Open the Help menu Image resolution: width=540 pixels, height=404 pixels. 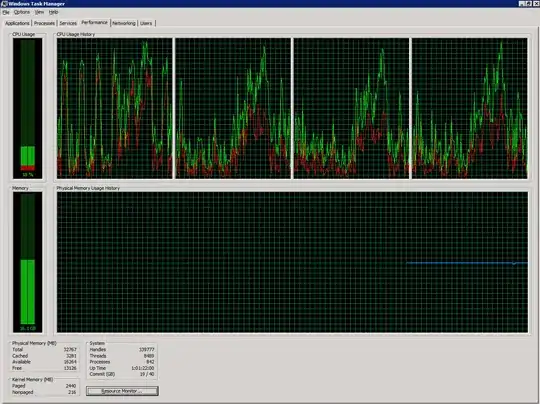(x=53, y=12)
